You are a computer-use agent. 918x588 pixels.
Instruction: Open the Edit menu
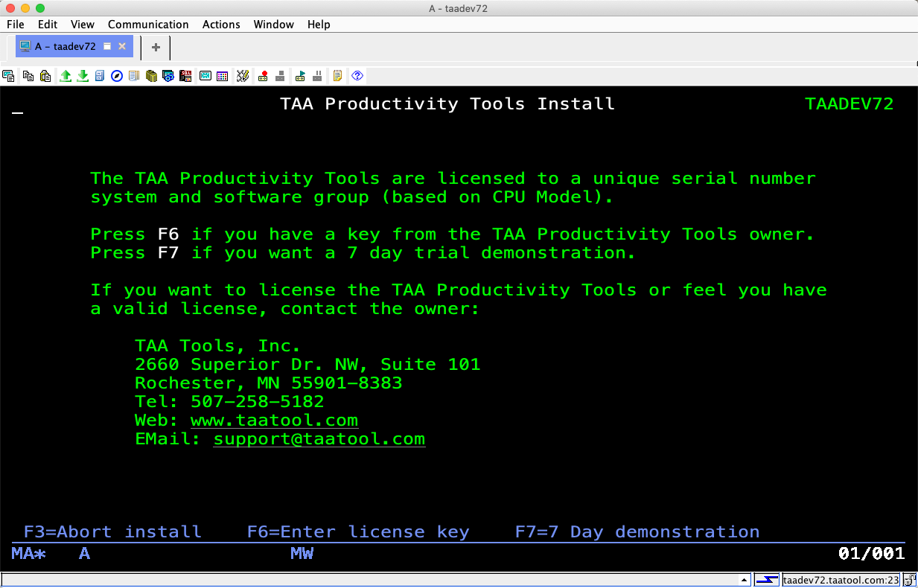[x=48, y=25]
